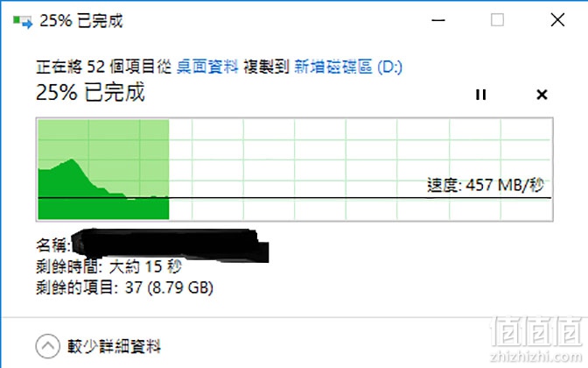Click the 剩餘時間: 大約 15 秒 line
The image size is (588, 368).
108,266
